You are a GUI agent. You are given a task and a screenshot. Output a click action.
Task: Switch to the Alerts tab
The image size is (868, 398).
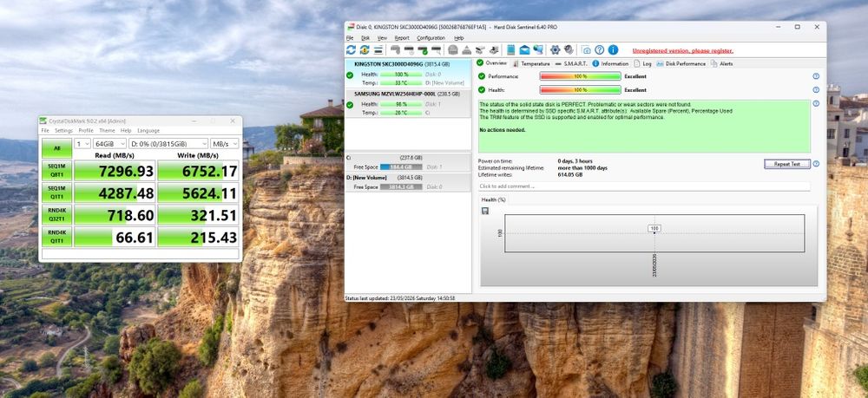click(x=721, y=63)
